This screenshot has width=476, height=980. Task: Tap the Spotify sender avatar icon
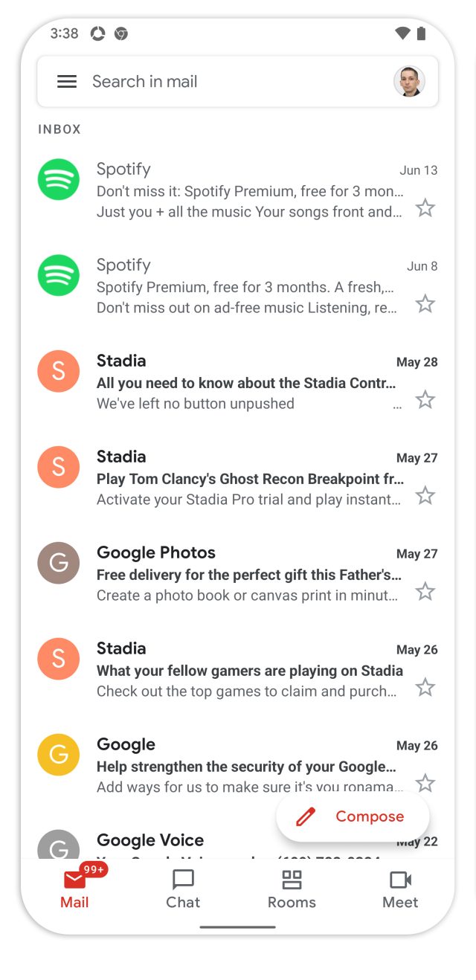click(x=58, y=179)
